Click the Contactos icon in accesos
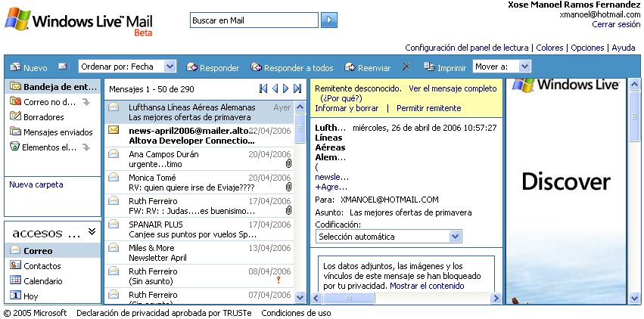Image resolution: width=644 pixels, height=319 pixels. tap(15, 265)
